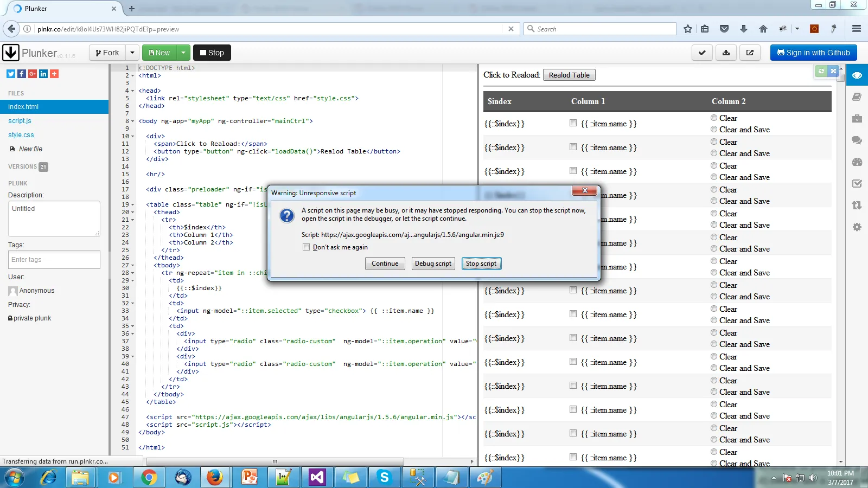Click the checkmark icon in Plunker toolbar
Image resolution: width=868 pixels, height=488 pixels.
[x=702, y=53]
